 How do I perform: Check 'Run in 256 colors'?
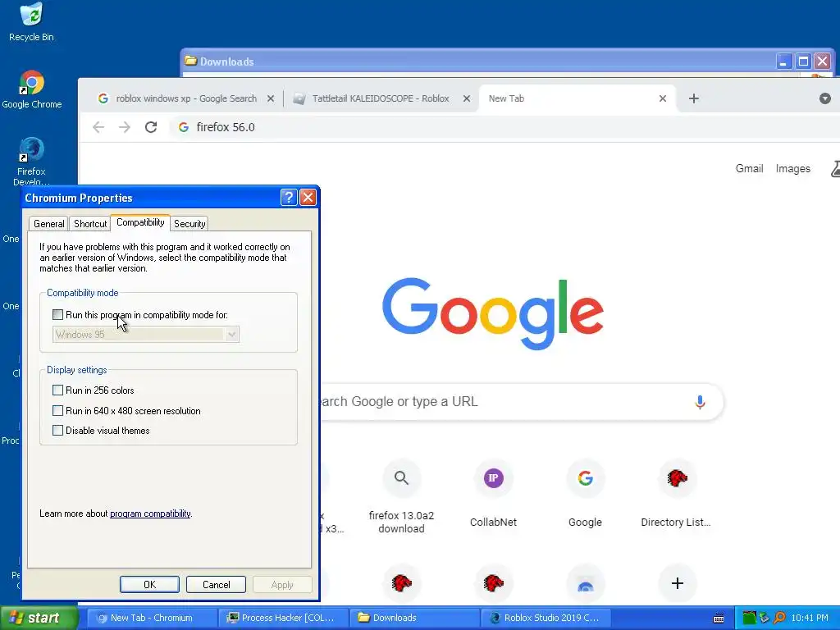pos(58,390)
